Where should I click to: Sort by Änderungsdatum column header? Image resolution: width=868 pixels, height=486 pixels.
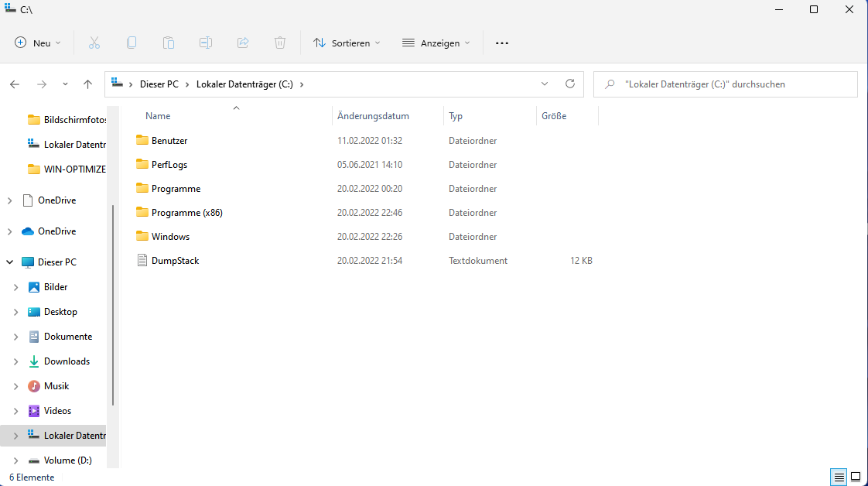coord(373,115)
